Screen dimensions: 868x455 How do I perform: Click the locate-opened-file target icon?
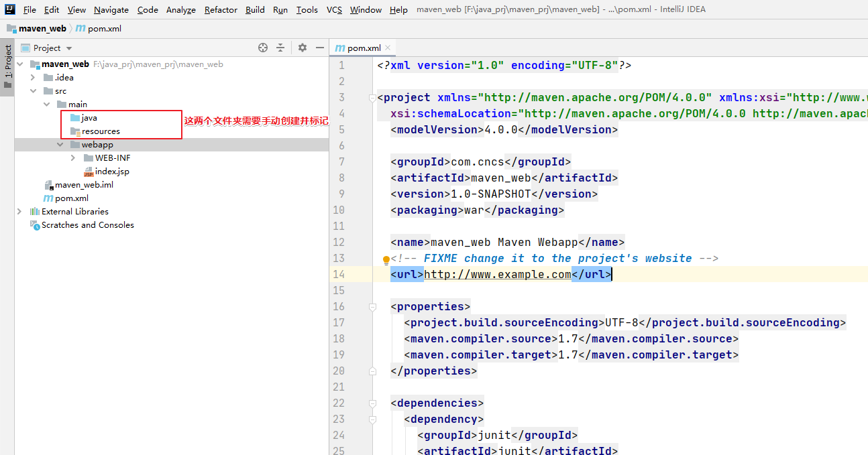click(x=263, y=48)
